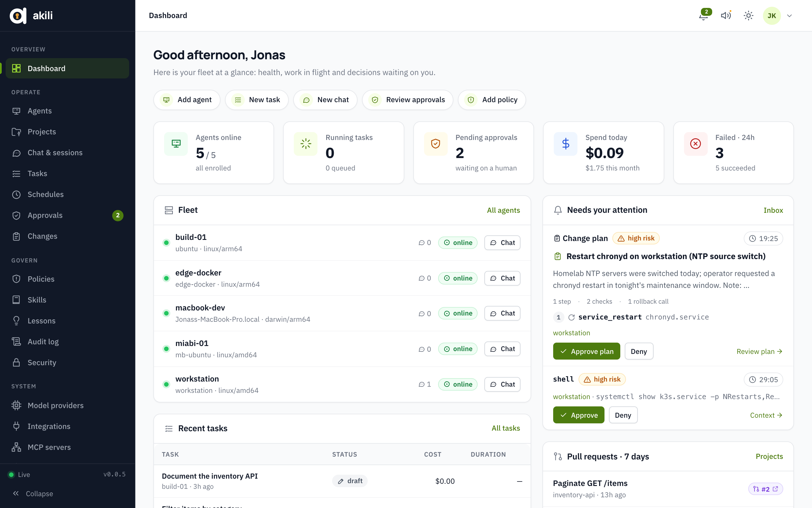Open the notifications bell with badge 2
Viewport: 812px width, 508px height.
(x=704, y=16)
